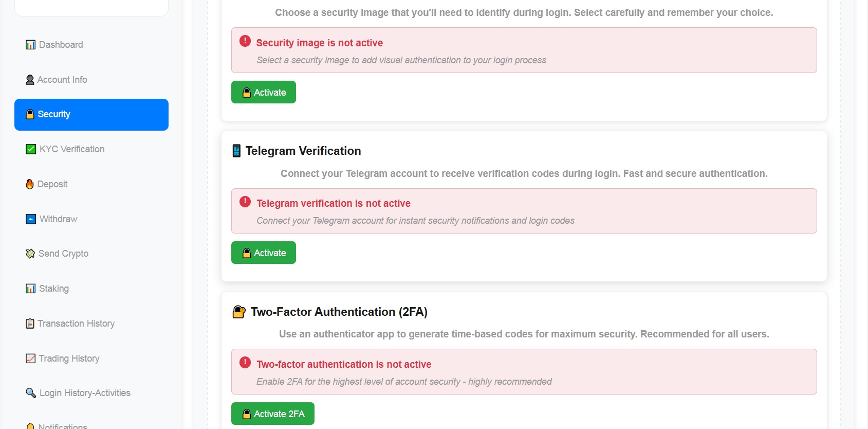Viewport: 868px width, 429px height.
Task: Click the Telegram verification not active alert
Action: point(524,211)
